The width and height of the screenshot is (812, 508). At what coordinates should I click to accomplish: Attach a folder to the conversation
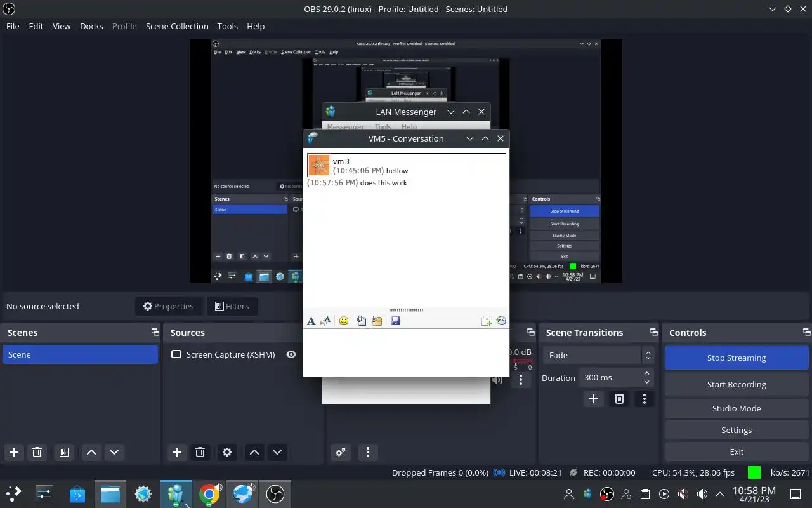coord(377,321)
